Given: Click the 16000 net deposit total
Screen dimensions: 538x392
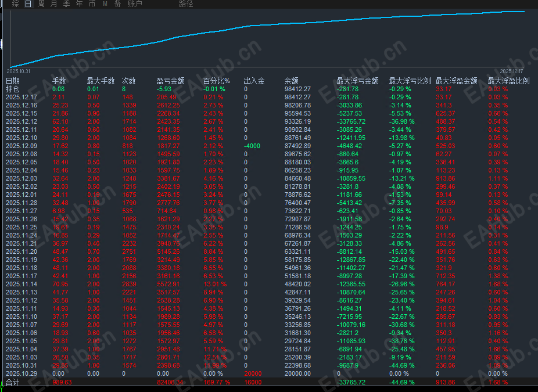Looking at the screenshot, I should pyautogui.click(x=253, y=382).
